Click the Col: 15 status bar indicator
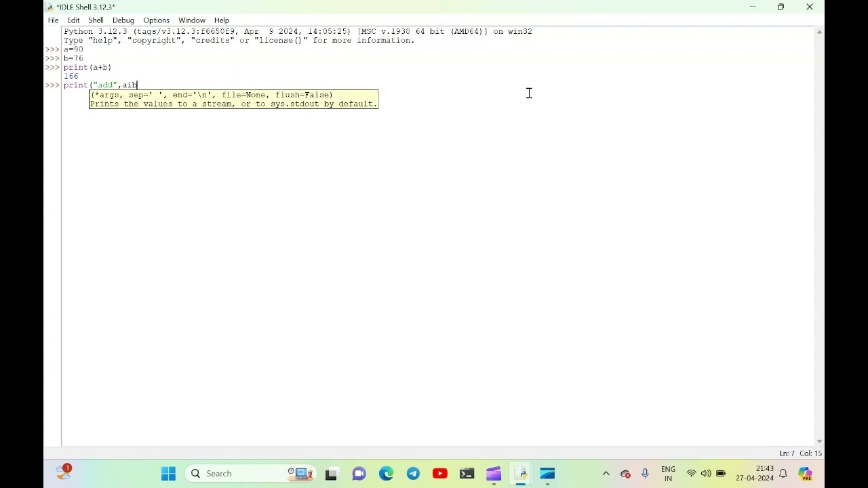The height and width of the screenshot is (488, 868). 810,453
